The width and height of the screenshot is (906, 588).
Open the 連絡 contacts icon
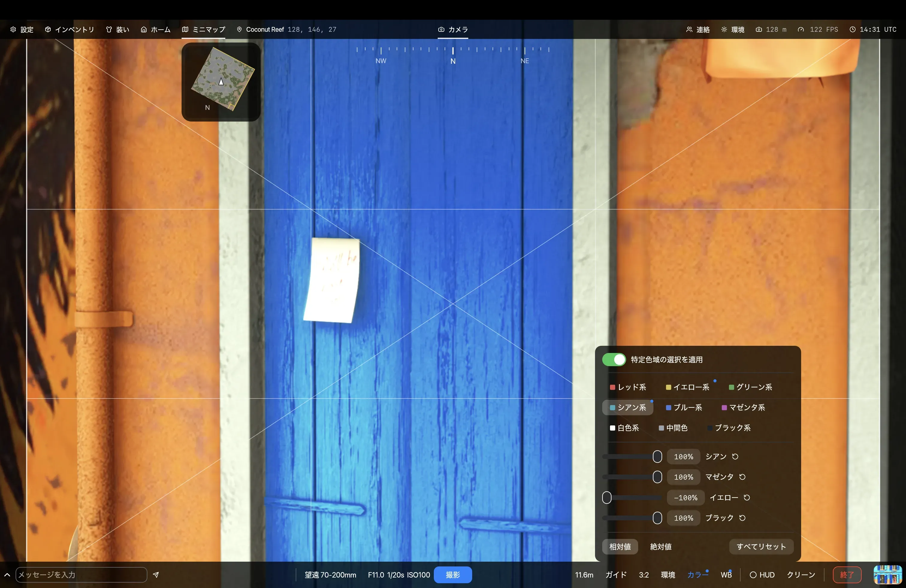[x=689, y=30]
